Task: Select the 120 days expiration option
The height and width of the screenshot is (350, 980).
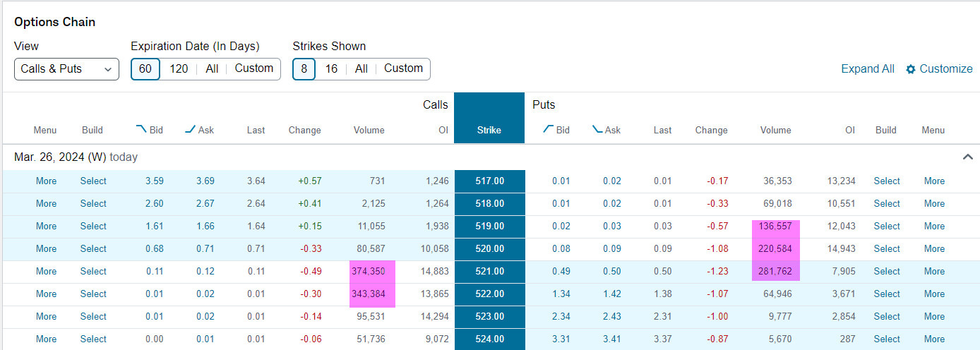Action: (x=179, y=68)
